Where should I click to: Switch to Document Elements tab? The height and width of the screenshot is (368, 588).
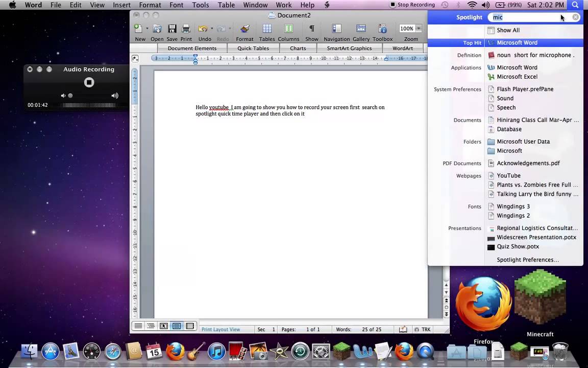click(192, 48)
